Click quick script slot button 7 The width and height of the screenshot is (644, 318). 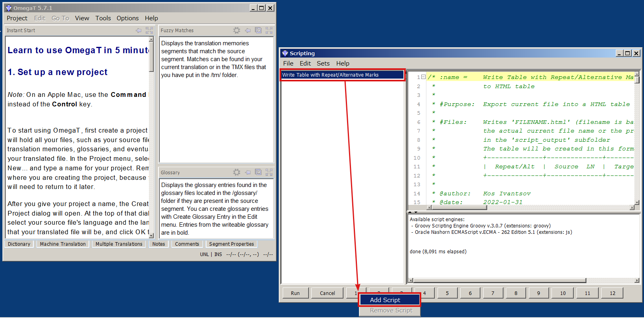point(493,293)
